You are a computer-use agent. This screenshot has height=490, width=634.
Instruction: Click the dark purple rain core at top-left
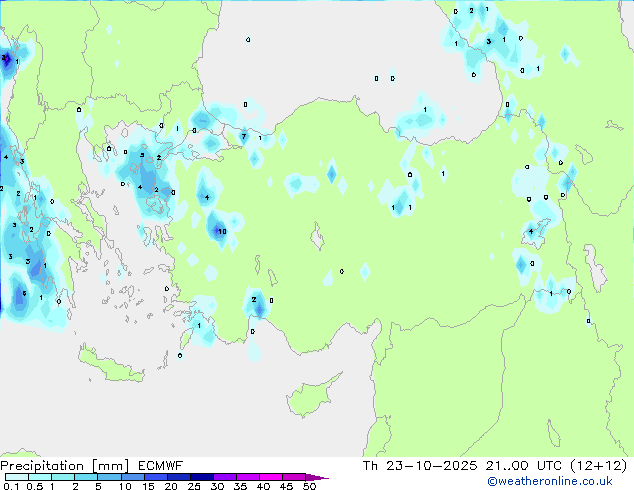[x=6, y=59]
